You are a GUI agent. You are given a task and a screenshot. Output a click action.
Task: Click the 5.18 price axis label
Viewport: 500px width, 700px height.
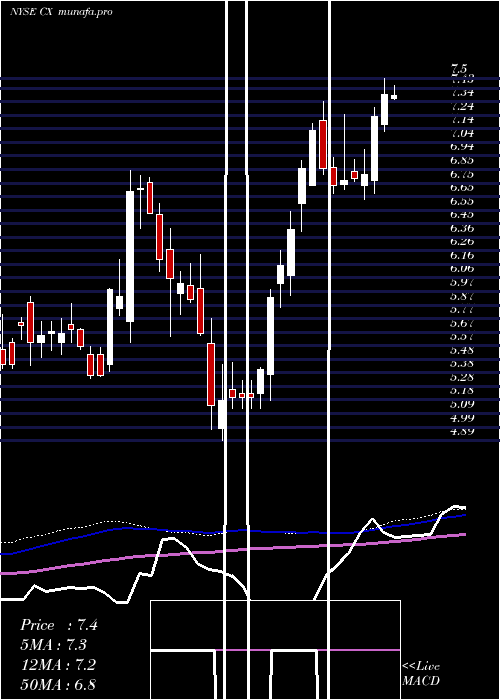coord(462,390)
